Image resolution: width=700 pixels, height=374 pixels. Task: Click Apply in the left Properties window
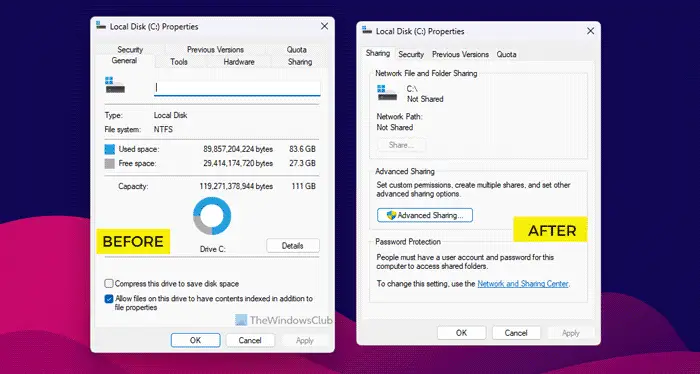[x=305, y=340]
